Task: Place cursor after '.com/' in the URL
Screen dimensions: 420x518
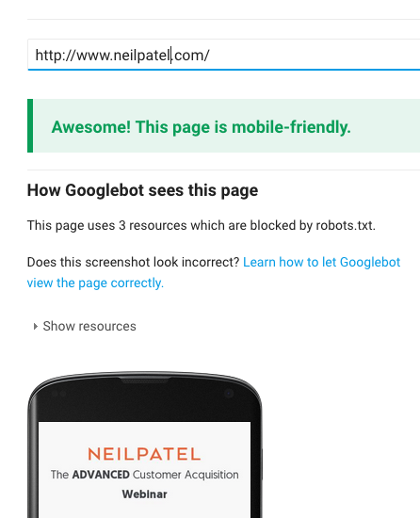Action: (x=210, y=56)
